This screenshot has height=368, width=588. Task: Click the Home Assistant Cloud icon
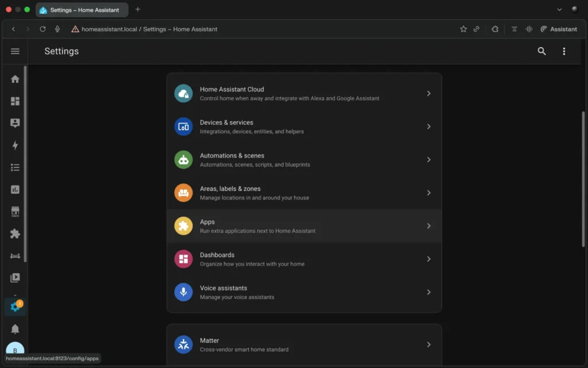(183, 94)
